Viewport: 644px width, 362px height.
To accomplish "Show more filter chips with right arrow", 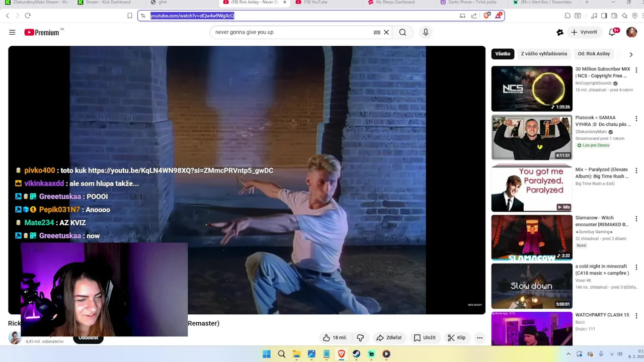I will coord(631,54).
